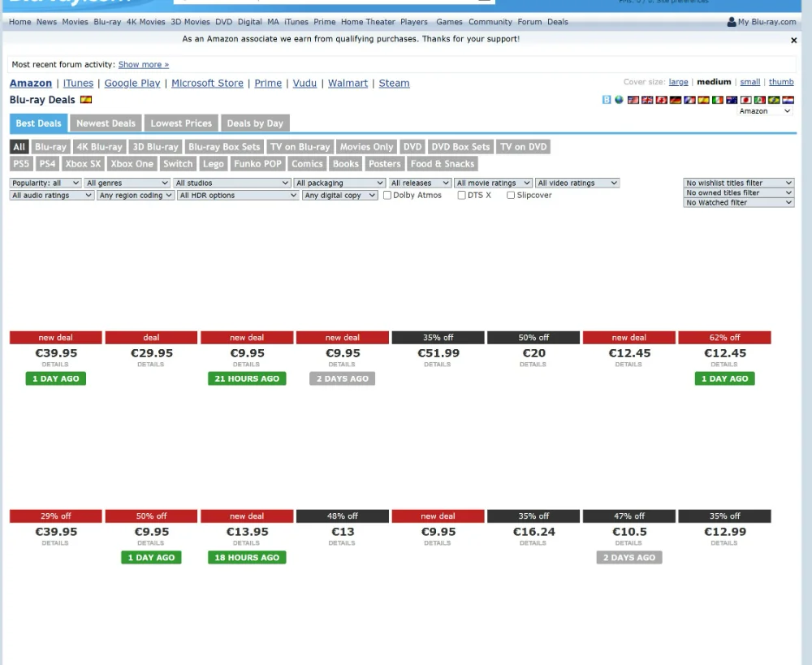
Task: Expand the No owned titles filter dropdown
Action: (x=738, y=192)
